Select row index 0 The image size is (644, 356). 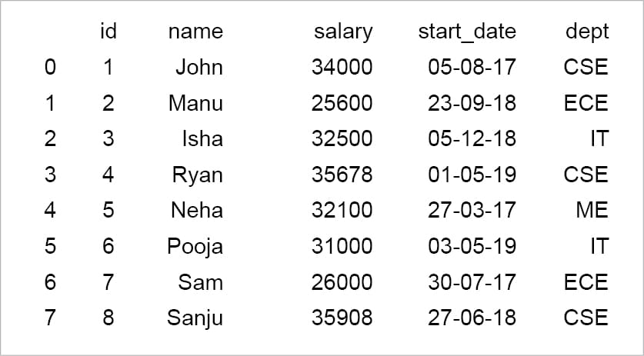click(50, 67)
